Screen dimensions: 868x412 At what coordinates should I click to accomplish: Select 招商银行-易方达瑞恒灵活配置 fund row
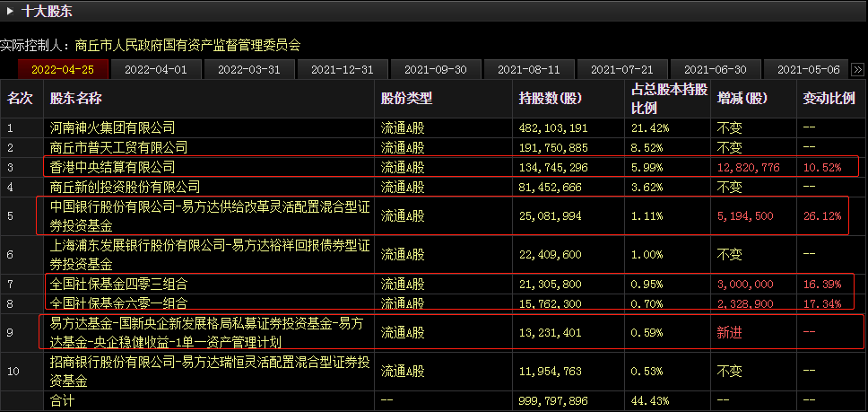coord(210,371)
